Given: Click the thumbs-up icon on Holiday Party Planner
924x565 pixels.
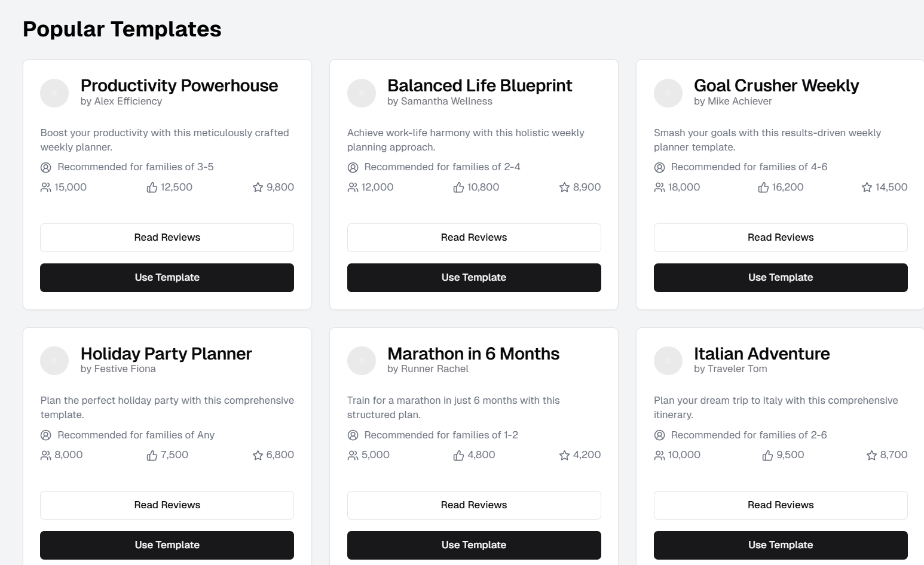Looking at the screenshot, I should click(152, 456).
